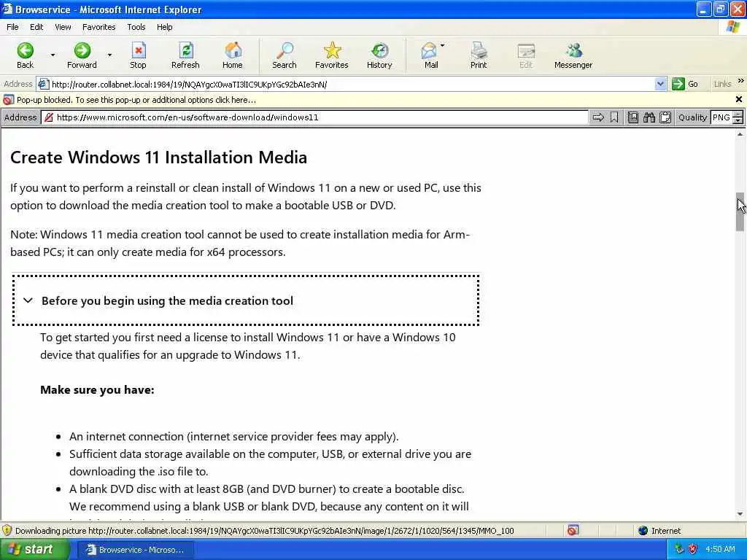Increase Quality with the up stepper
Image resolution: width=747 pixels, height=560 pixels.
(x=738, y=114)
